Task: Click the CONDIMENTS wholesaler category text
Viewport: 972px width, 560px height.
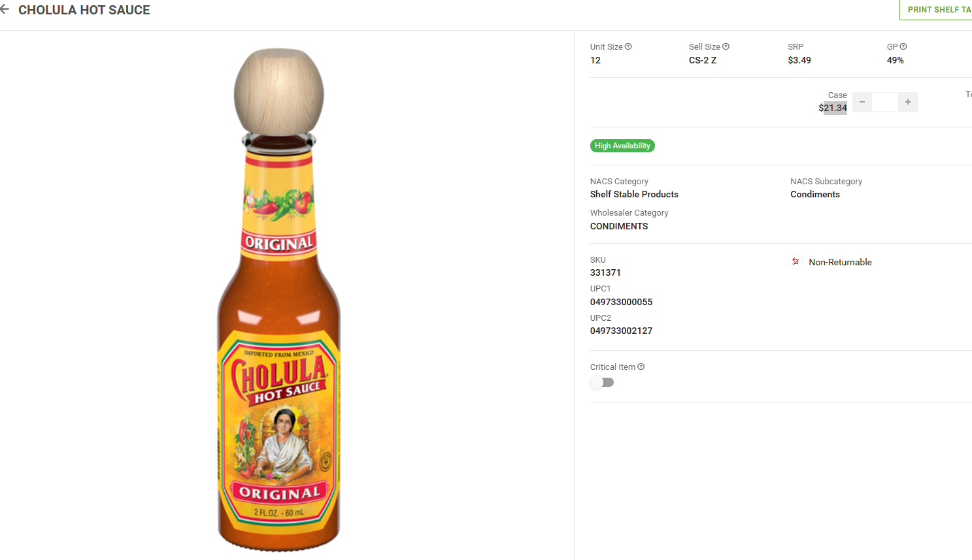Action: point(619,226)
